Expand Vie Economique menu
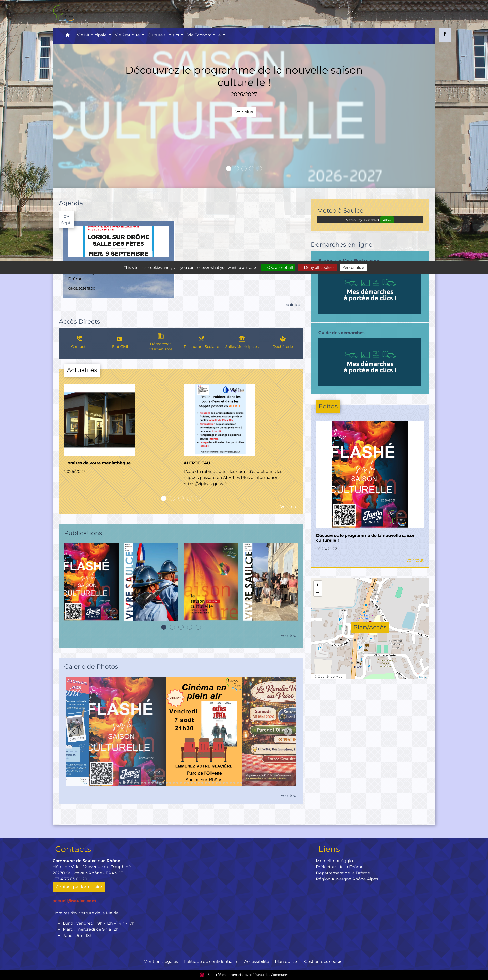The width and height of the screenshot is (488, 980). click(x=206, y=35)
